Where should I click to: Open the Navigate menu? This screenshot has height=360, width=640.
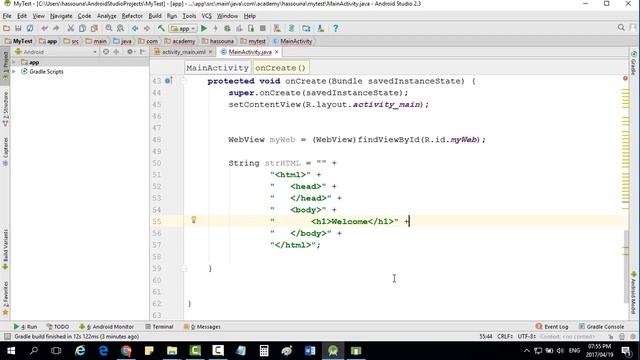(61, 16)
